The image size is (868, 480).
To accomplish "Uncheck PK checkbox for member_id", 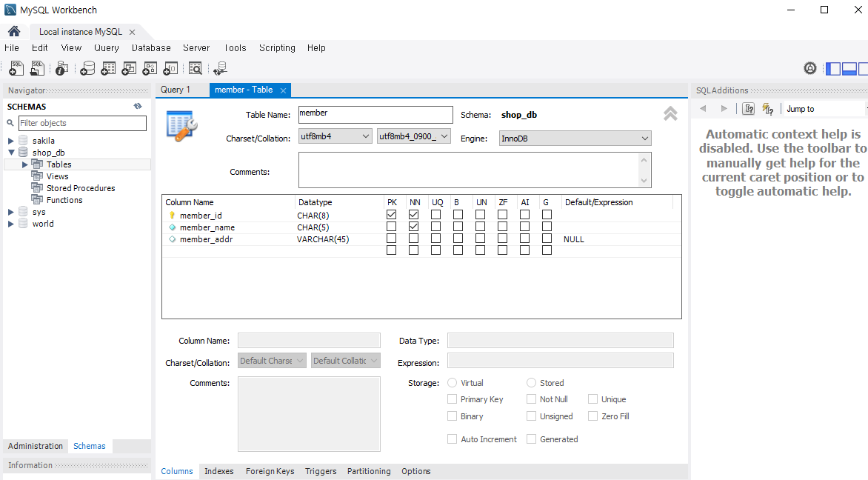I will 391,214.
